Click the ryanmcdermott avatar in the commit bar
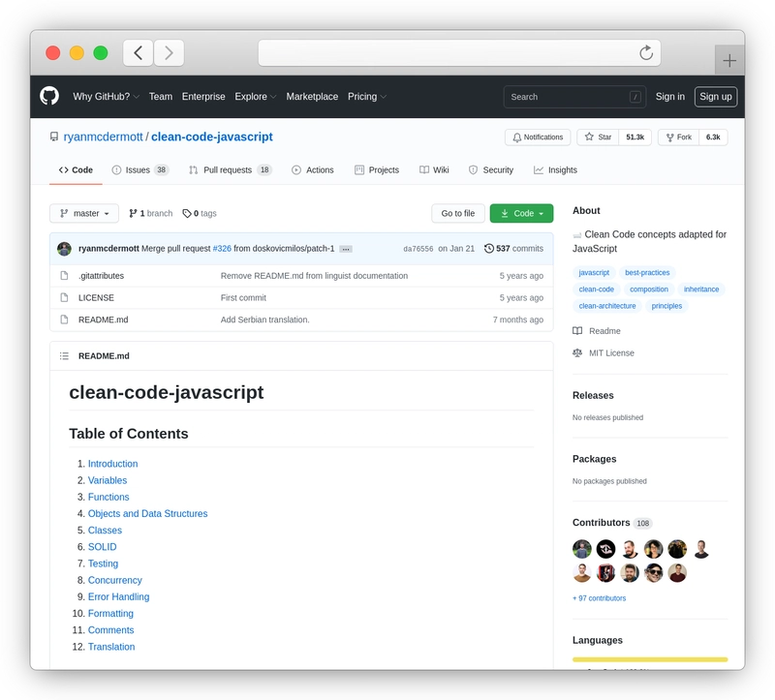The width and height of the screenshot is (775, 700). tap(64, 249)
